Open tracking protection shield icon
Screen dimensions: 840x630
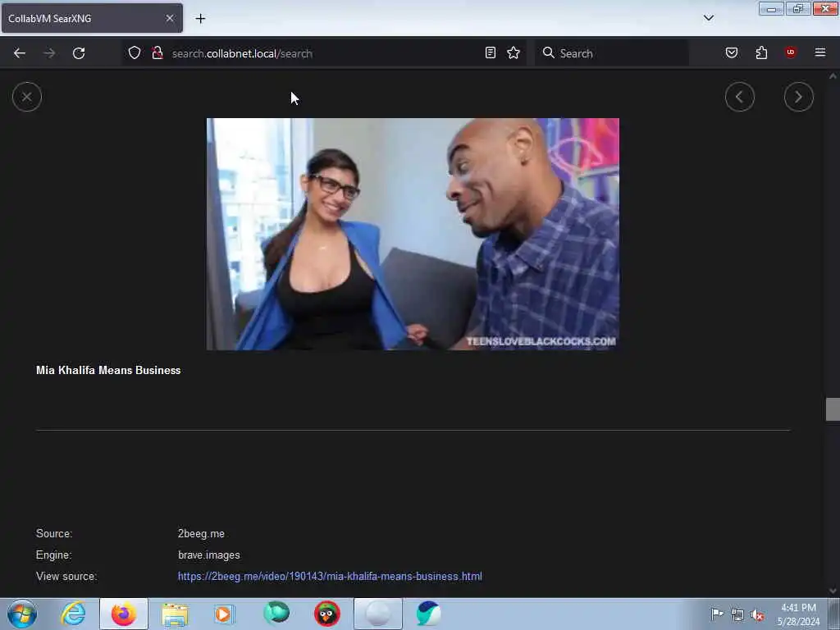(x=135, y=52)
